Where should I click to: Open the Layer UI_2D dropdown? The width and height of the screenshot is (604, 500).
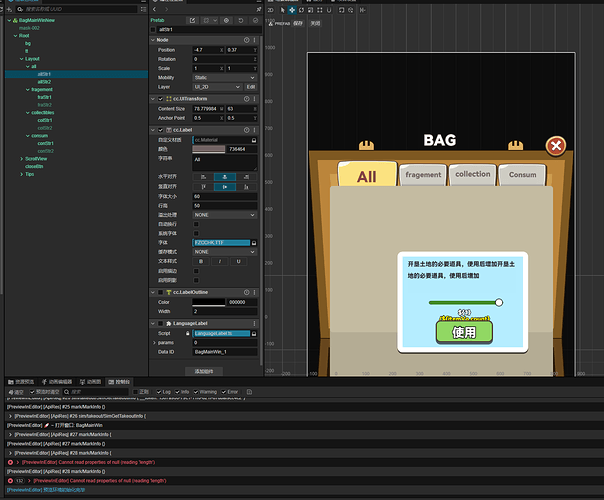tap(217, 87)
